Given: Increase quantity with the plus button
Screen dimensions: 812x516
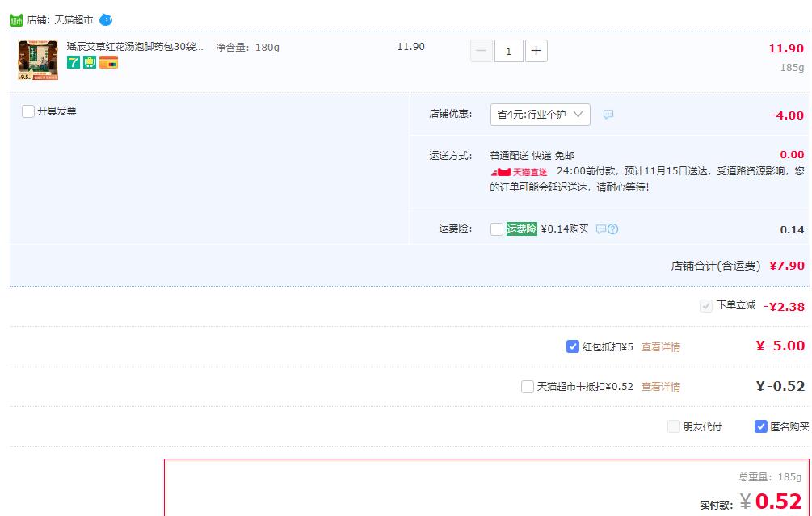Looking at the screenshot, I should point(536,52).
